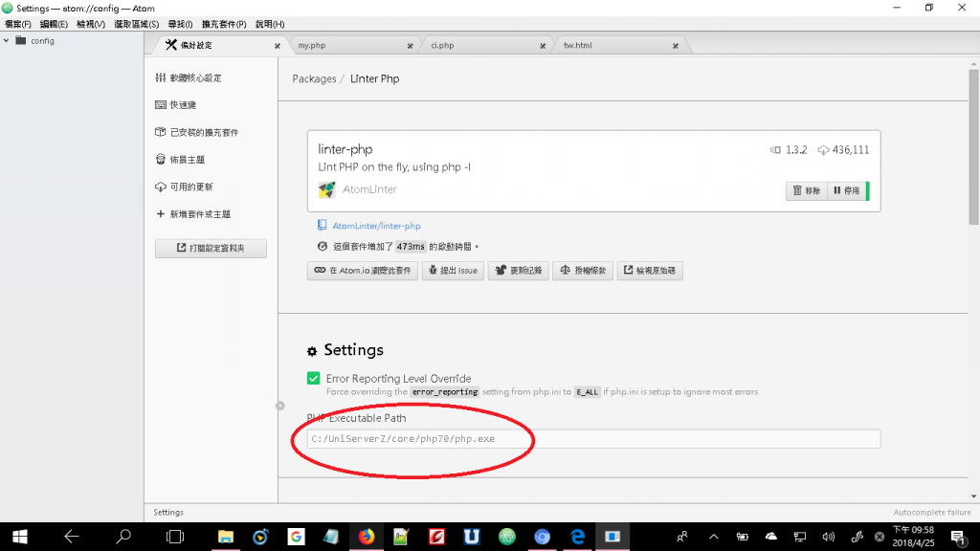Open the notification center icon
This screenshot has height=551, width=980.
pos(957,537)
